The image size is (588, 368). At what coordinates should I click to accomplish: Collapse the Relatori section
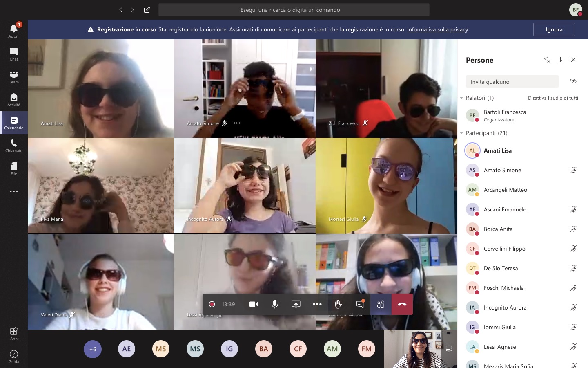point(461,98)
